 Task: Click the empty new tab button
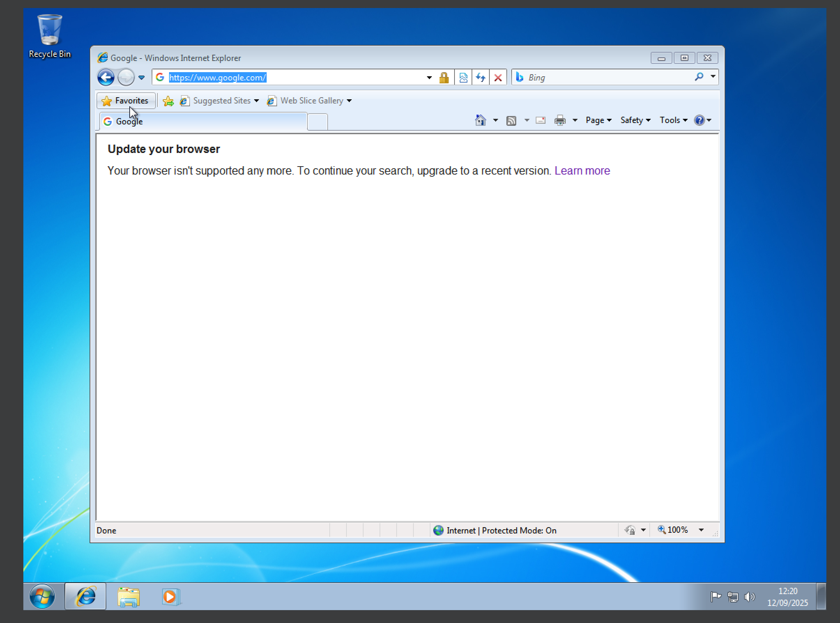pyautogui.click(x=317, y=122)
